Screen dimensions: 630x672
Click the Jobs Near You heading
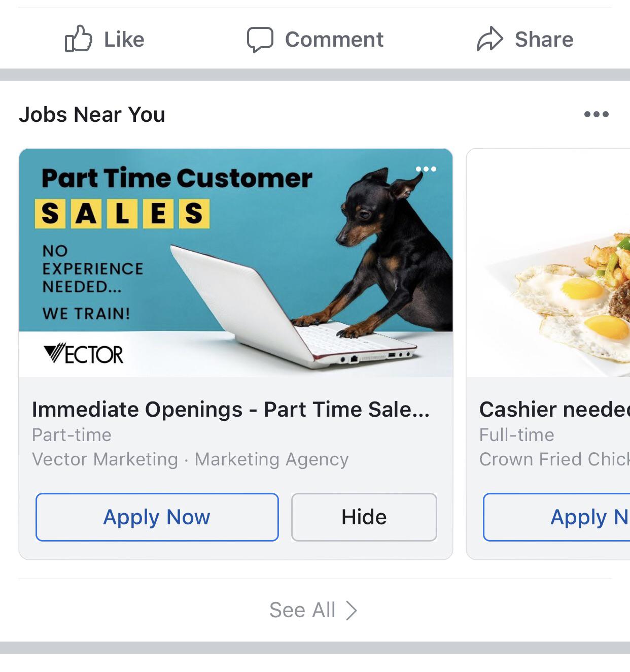click(92, 114)
